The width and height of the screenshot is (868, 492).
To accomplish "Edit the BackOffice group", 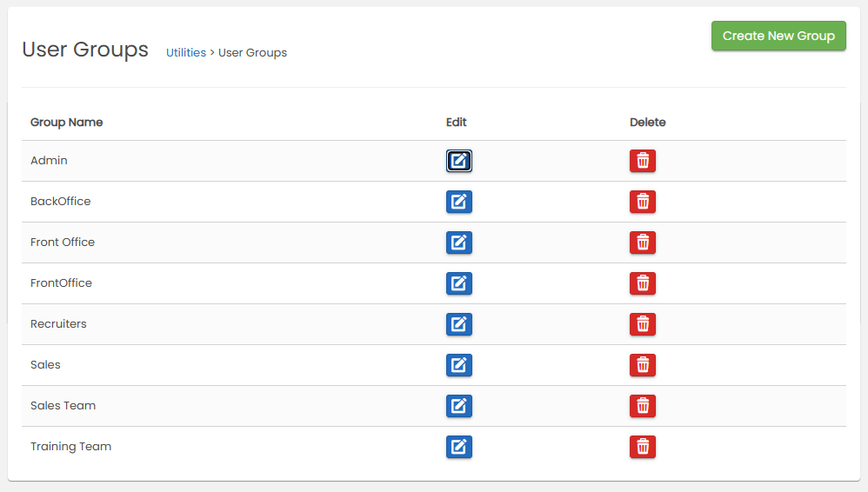I will [x=459, y=202].
